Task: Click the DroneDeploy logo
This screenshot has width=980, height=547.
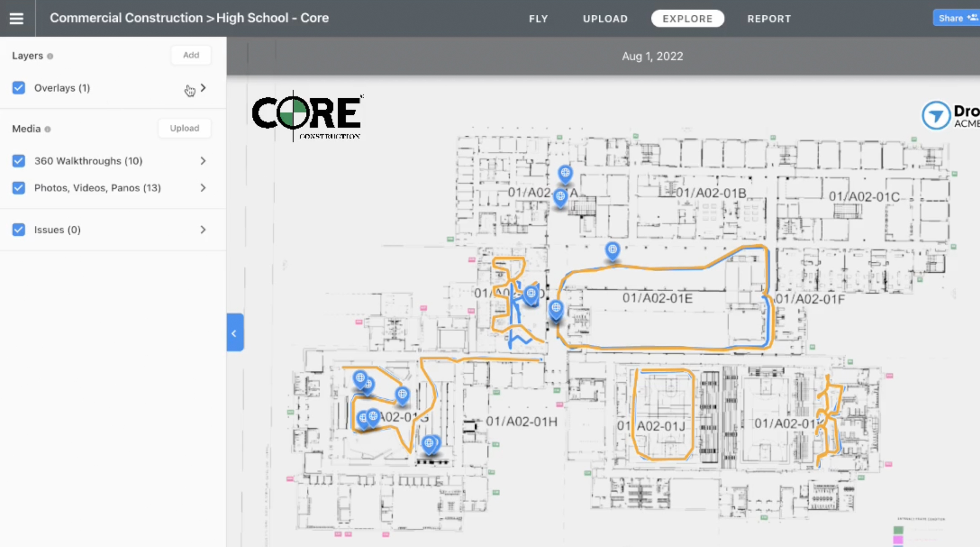Action: pyautogui.click(x=936, y=115)
